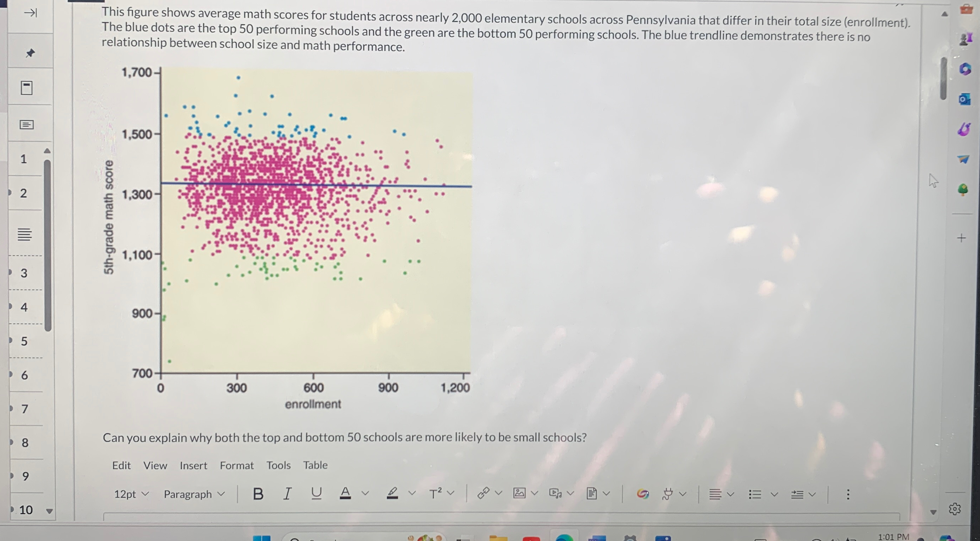Insert a link using the link icon
Viewport: 980px width, 541px height.
pos(483,493)
